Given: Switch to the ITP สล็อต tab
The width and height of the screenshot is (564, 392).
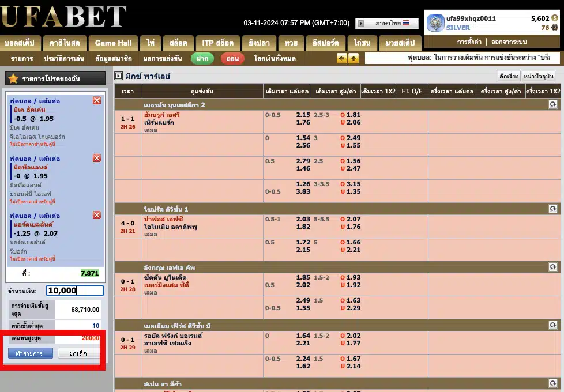Looking at the screenshot, I should [217, 43].
